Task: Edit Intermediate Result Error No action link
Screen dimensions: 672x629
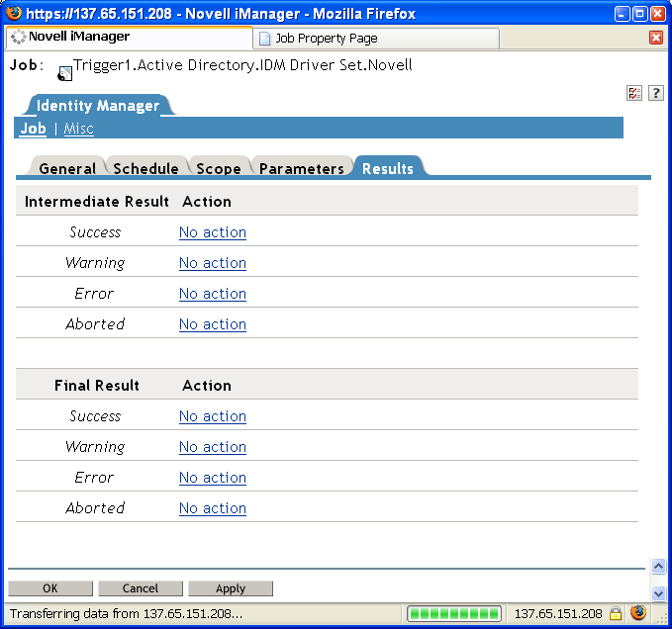Action: tap(213, 294)
